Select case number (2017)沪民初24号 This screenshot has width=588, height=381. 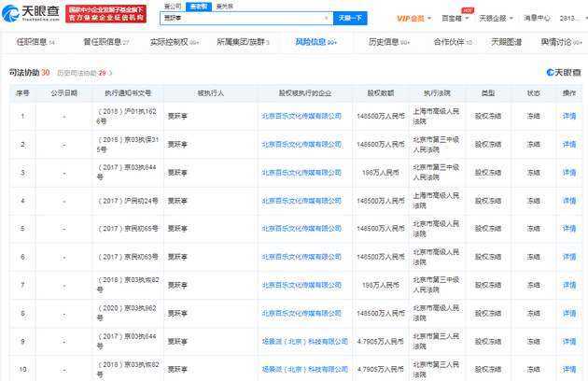[x=128, y=201]
